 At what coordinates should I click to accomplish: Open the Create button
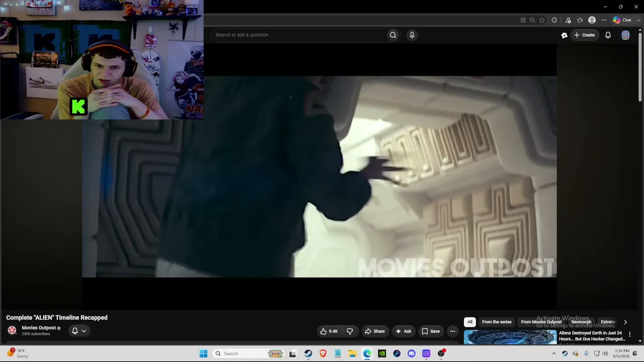[x=584, y=35]
